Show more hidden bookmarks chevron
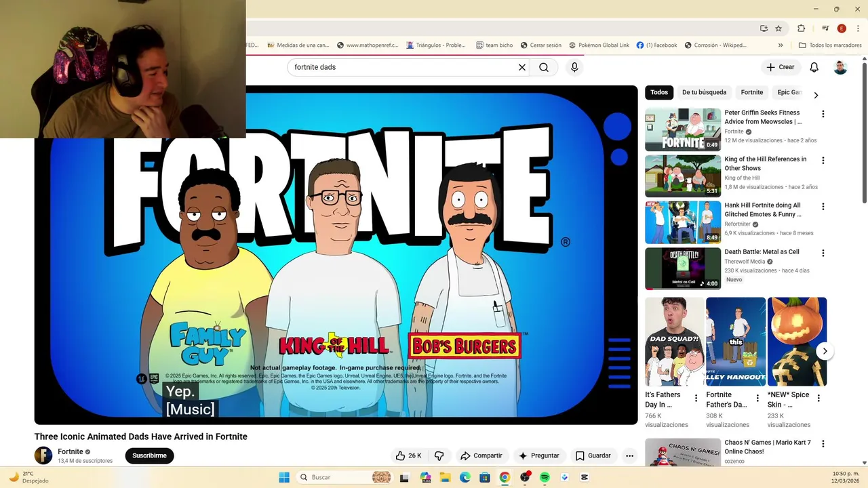 (781, 45)
